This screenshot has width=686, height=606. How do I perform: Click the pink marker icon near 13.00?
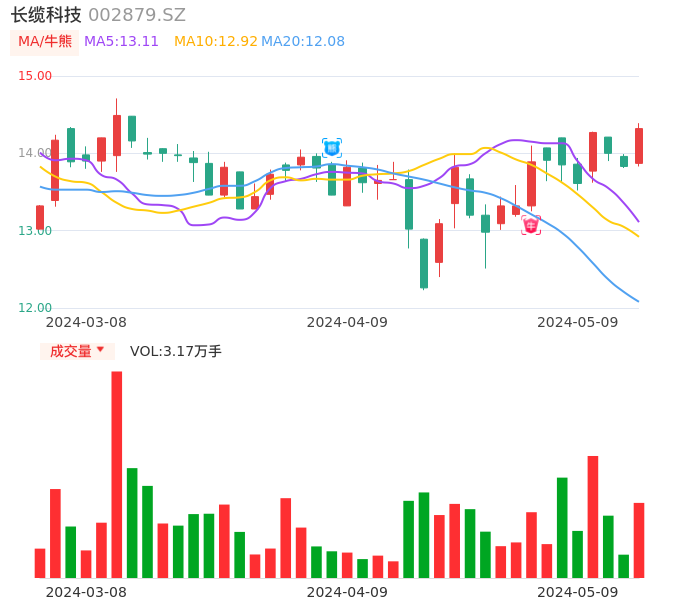coord(531,225)
